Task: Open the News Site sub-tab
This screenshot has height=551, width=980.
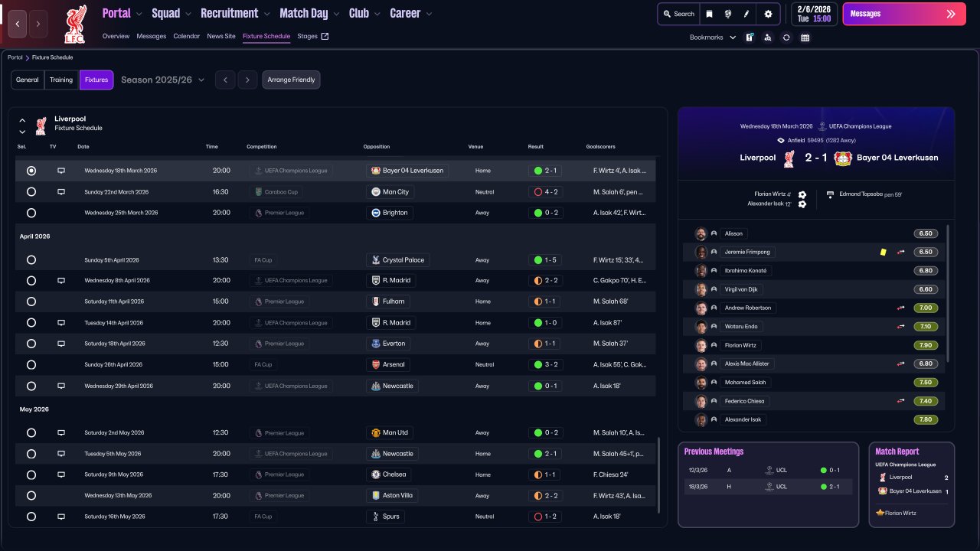Action: pyautogui.click(x=221, y=36)
